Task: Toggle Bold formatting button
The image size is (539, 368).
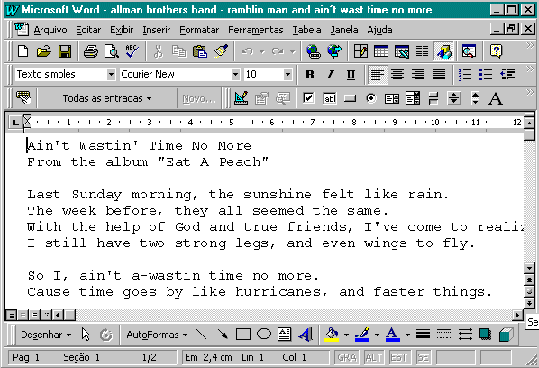Action: point(310,74)
